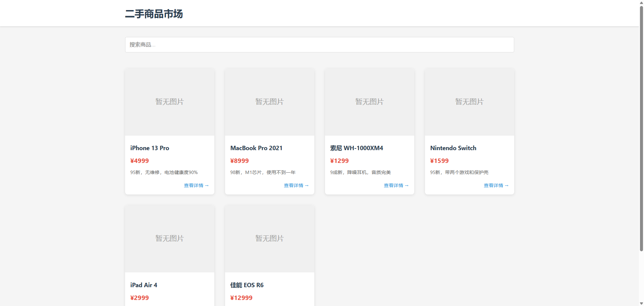Click the ¥8999 price on MacBook card
The image size is (644, 306).
[239, 161]
